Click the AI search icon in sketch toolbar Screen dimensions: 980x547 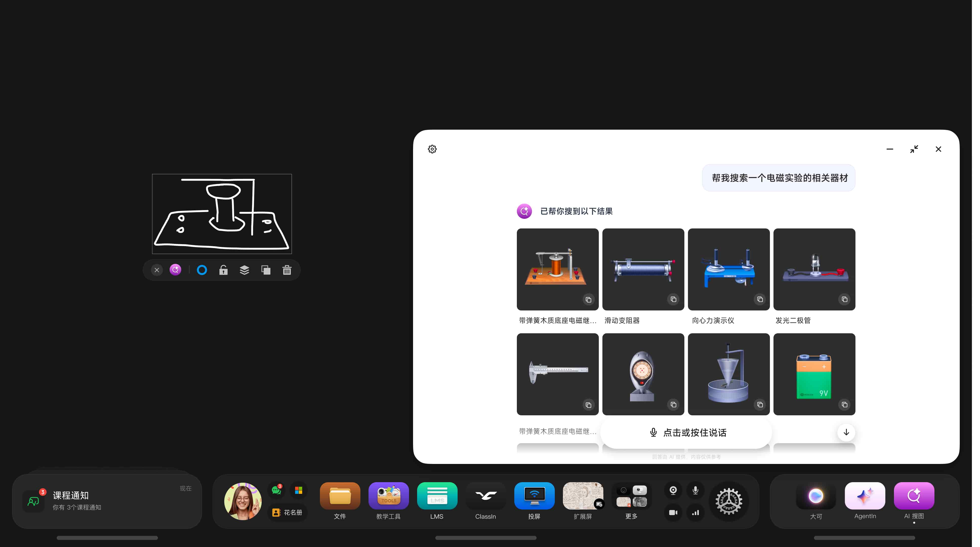tap(175, 270)
